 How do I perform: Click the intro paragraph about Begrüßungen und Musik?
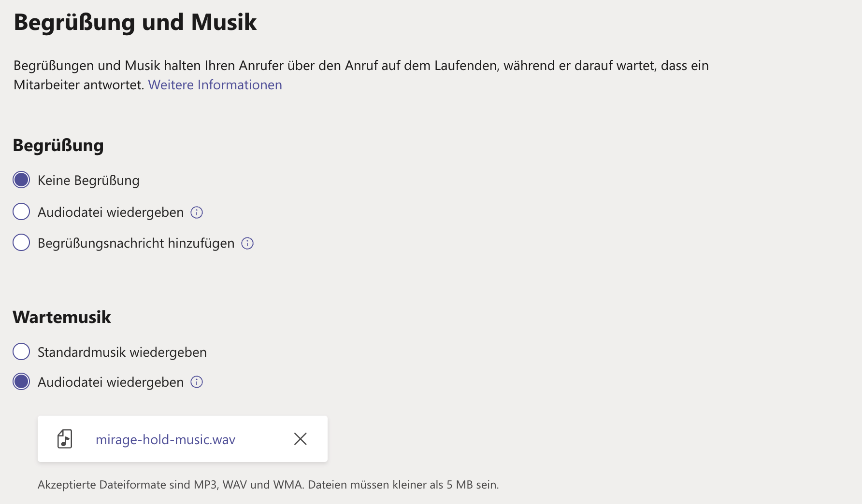click(x=361, y=75)
